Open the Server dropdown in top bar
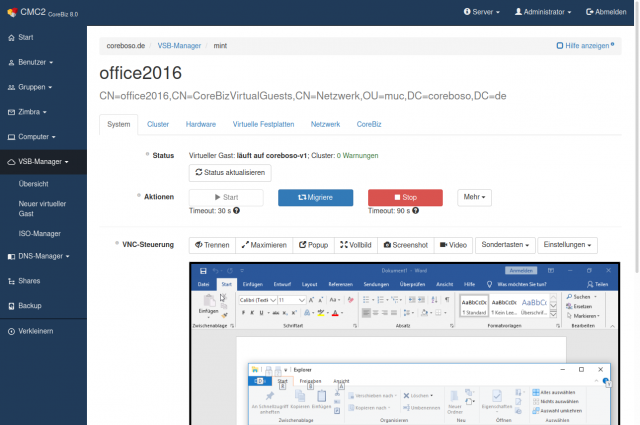Screen dimensions: 640x425 click(482, 12)
